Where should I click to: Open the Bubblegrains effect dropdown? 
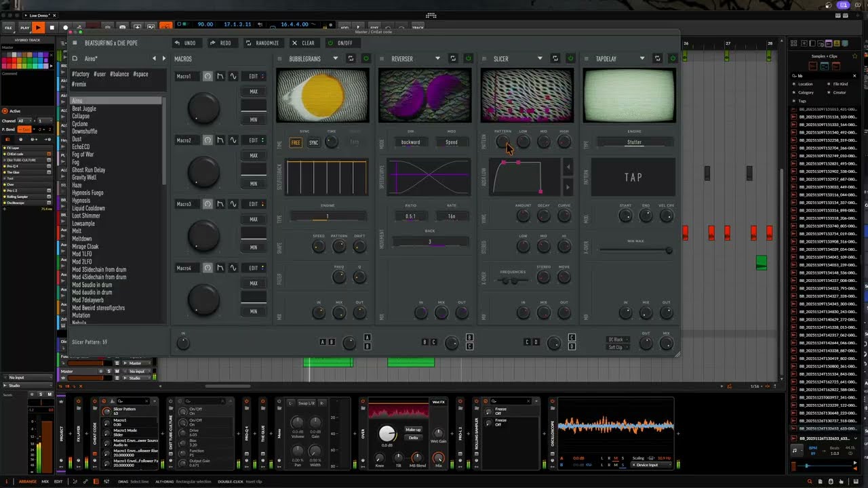(335, 59)
